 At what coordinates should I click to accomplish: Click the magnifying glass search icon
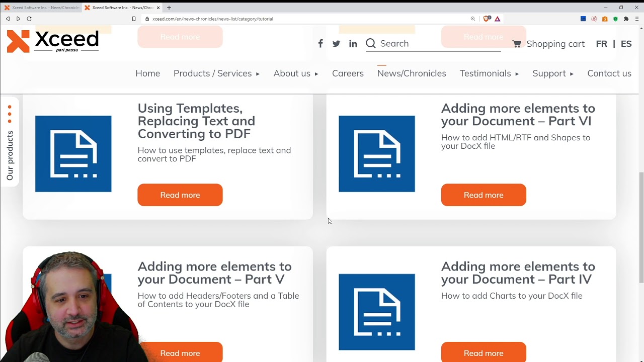click(x=371, y=44)
